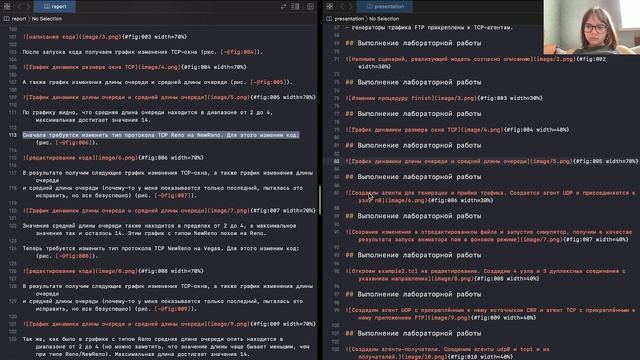640x360 pixels.
Task: Click the 'Создадим агенты для генерации' line in presentation
Action: (491, 196)
